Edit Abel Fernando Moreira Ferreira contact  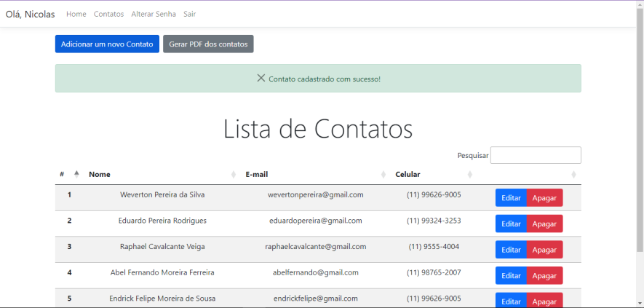click(x=511, y=275)
